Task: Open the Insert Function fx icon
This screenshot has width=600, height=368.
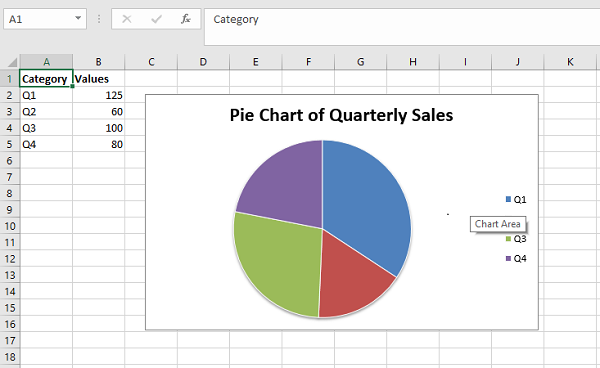Action: pyautogui.click(x=186, y=19)
